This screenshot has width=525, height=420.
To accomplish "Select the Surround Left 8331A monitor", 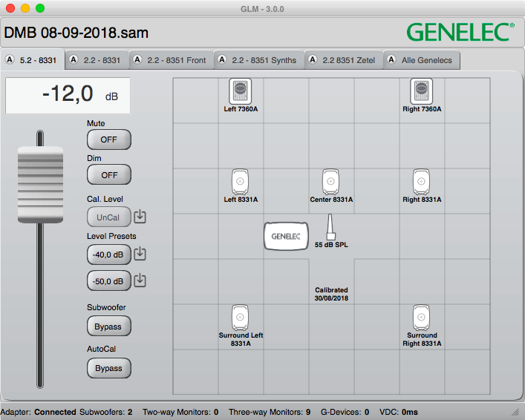I will [241, 318].
